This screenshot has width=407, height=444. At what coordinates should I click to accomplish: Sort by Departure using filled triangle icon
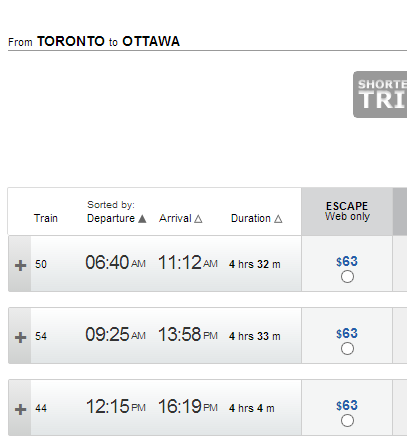point(142,219)
